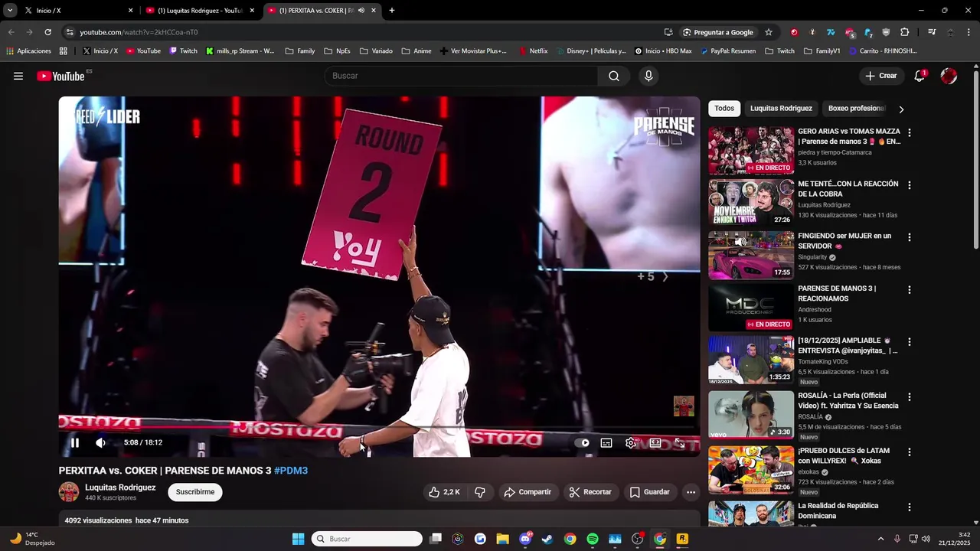Open the video player settings gear
The height and width of the screenshot is (551, 980).
631,442
